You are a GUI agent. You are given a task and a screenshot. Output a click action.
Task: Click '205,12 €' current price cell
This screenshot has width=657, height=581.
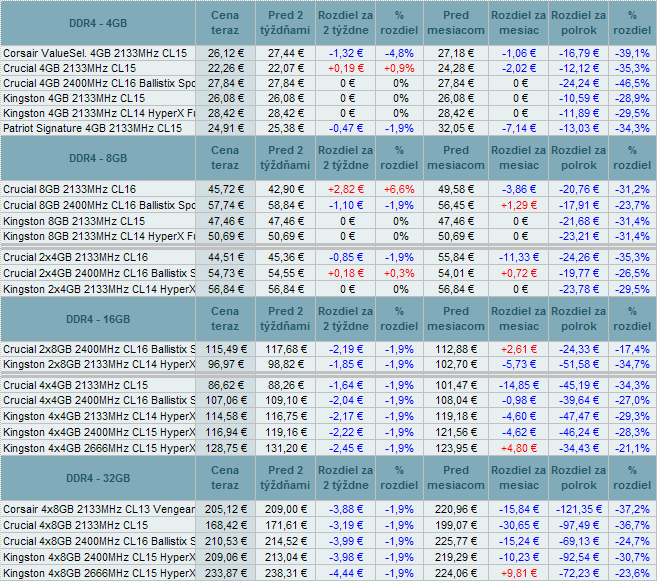coord(225,509)
